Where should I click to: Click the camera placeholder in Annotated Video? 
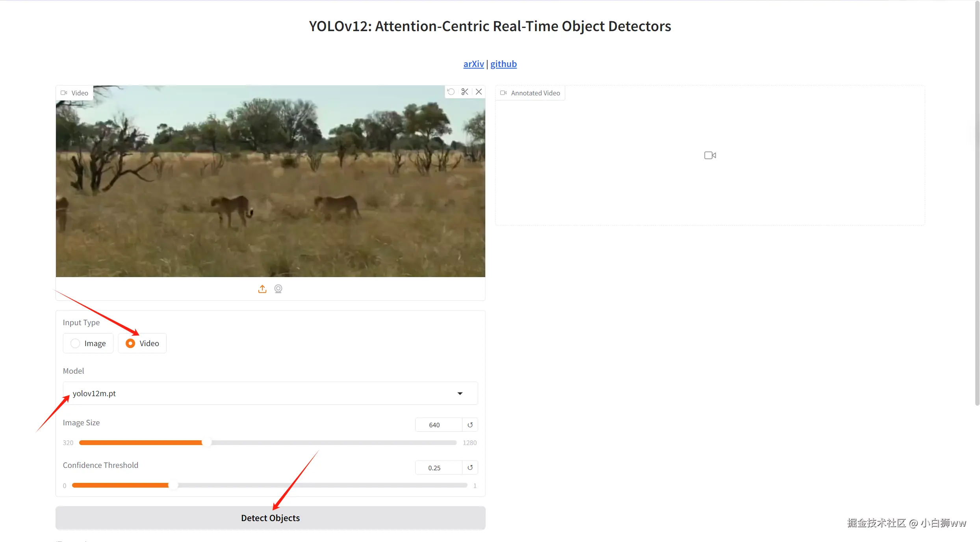click(x=710, y=155)
